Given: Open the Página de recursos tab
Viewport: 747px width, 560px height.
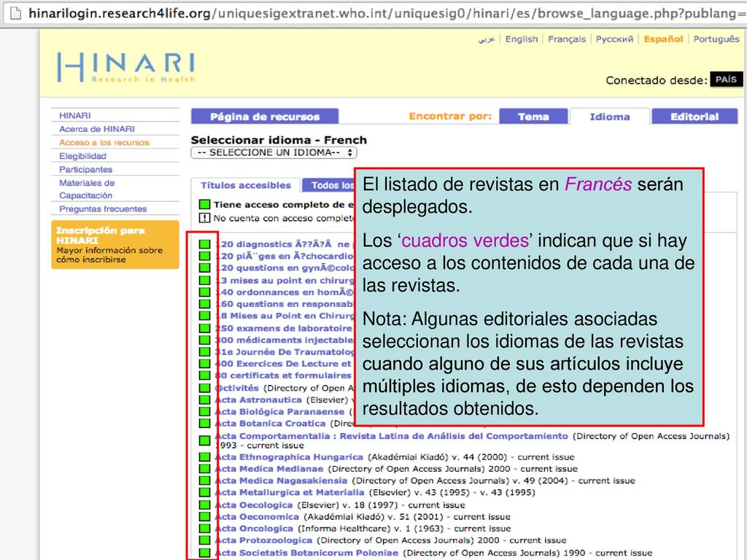Looking at the screenshot, I should click(265, 116).
